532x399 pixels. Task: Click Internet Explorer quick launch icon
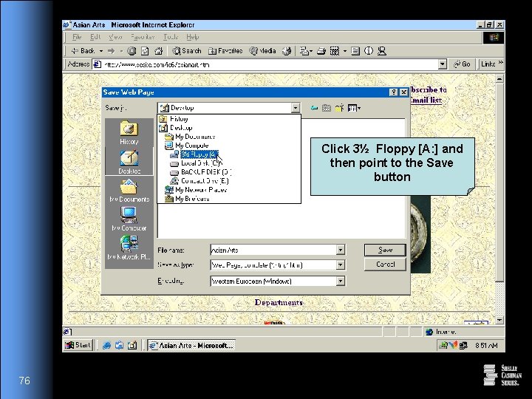pyautogui.click(x=106, y=345)
